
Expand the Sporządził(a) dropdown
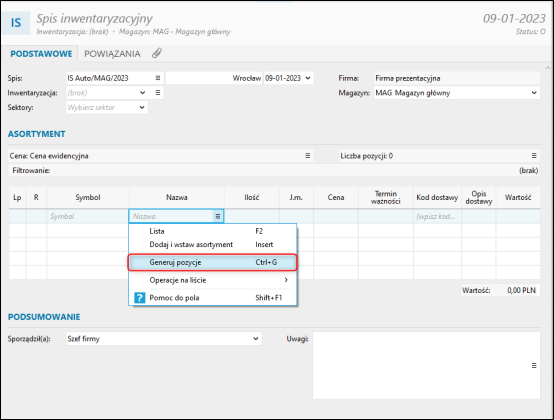255,339
